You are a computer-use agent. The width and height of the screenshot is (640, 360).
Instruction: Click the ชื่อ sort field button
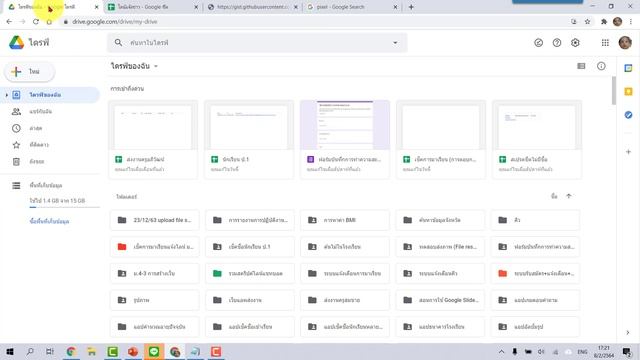point(554,196)
